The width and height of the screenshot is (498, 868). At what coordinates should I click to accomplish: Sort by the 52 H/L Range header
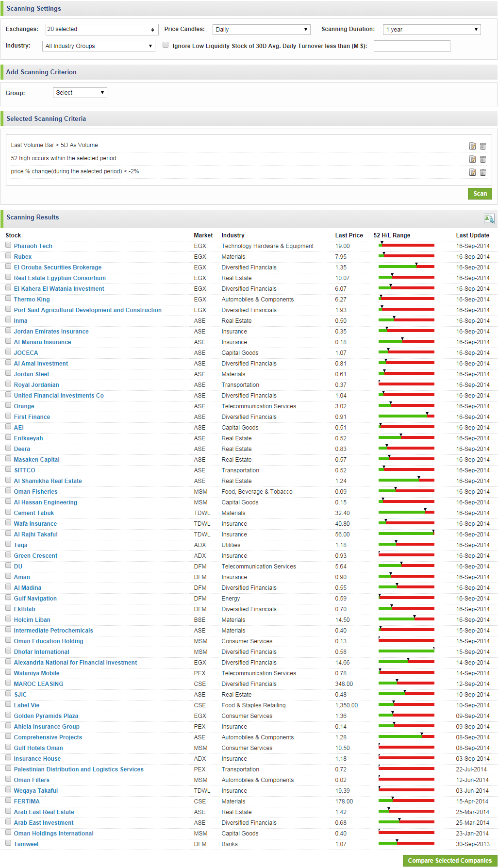[392, 235]
